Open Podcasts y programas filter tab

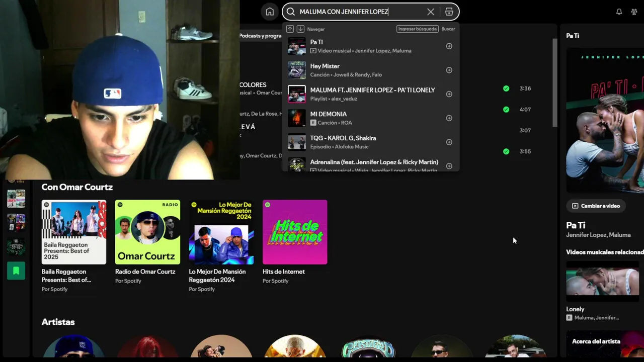260,36
